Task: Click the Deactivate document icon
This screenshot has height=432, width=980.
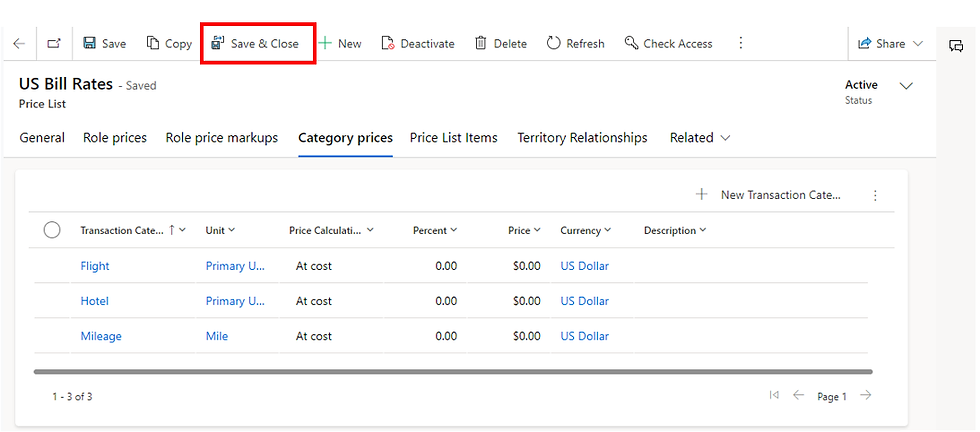Action: pos(388,44)
